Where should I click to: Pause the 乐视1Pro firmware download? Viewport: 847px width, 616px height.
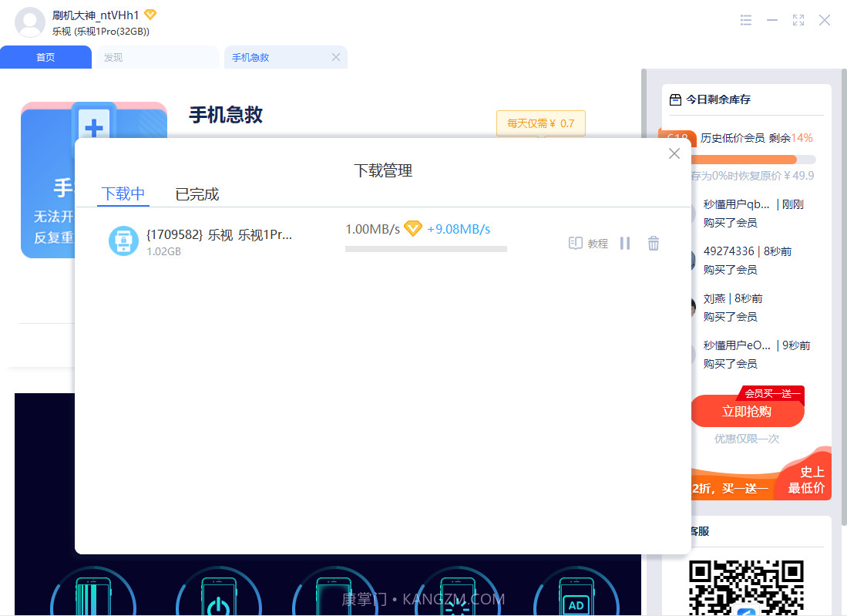(625, 244)
